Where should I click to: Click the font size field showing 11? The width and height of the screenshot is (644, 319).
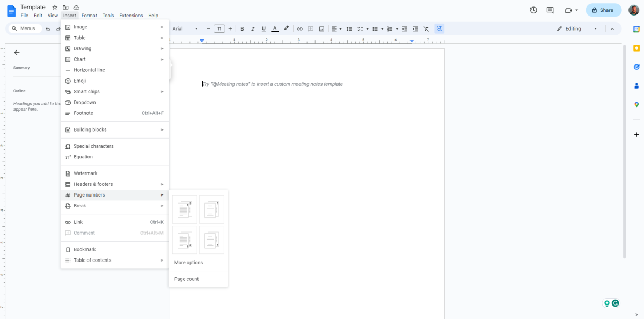tap(219, 28)
